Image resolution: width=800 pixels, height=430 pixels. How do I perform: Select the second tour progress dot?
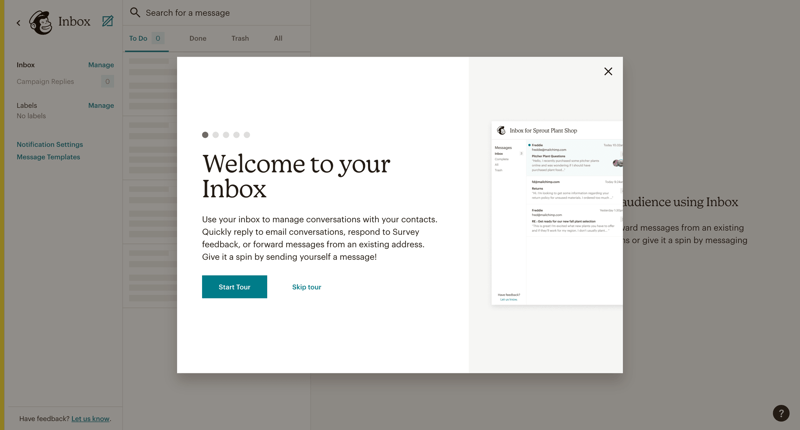[x=216, y=135]
